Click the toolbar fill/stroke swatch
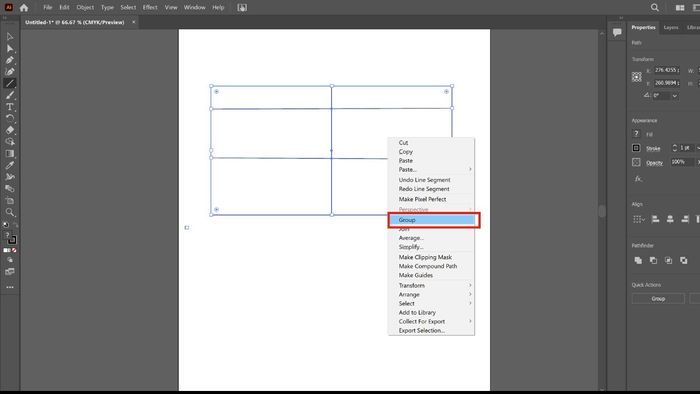 (11, 239)
